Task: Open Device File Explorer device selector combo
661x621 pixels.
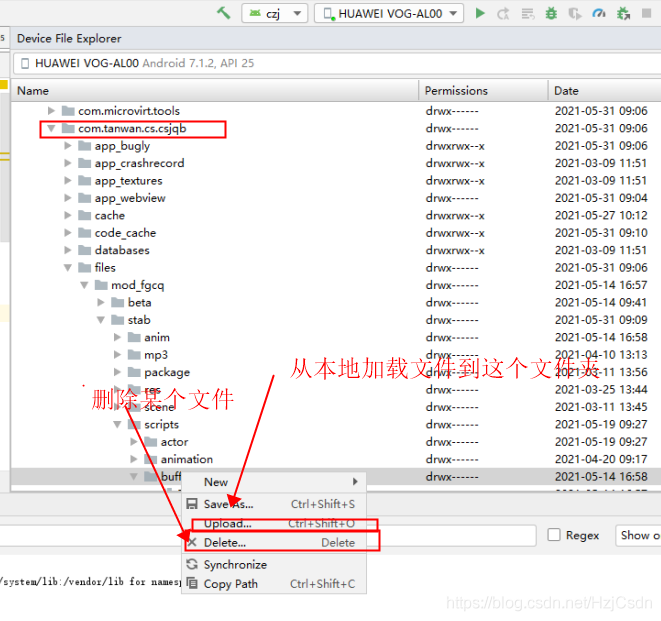Action: tap(337, 63)
